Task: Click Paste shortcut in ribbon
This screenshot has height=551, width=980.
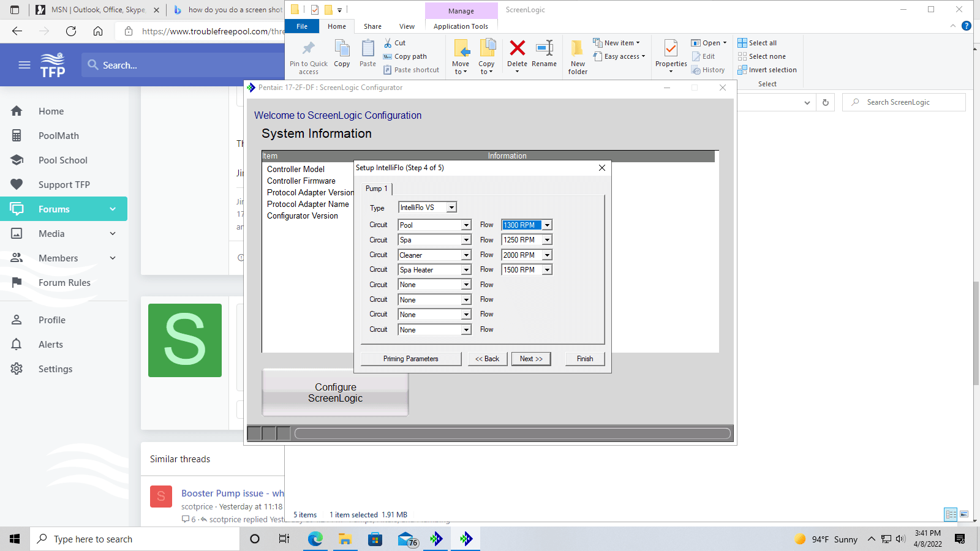Action: [412, 70]
